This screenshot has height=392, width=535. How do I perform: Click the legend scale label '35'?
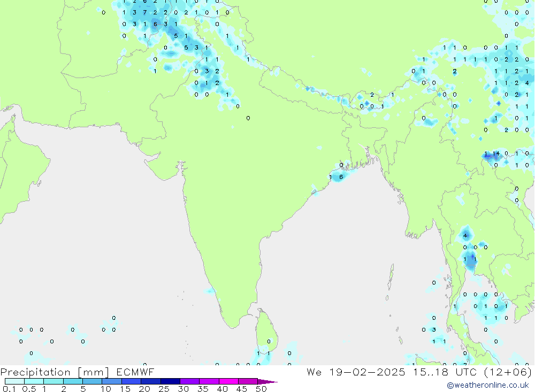pyautogui.click(x=203, y=389)
